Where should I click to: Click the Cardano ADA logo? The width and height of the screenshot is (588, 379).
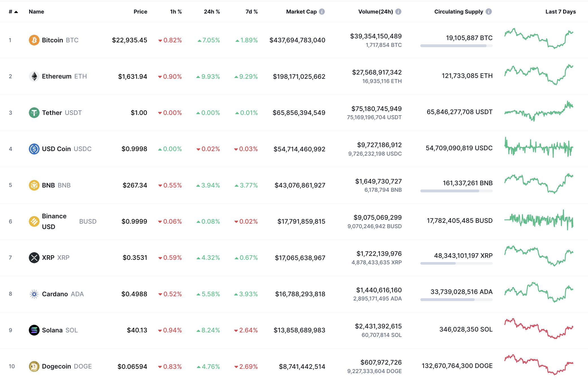point(34,294)
